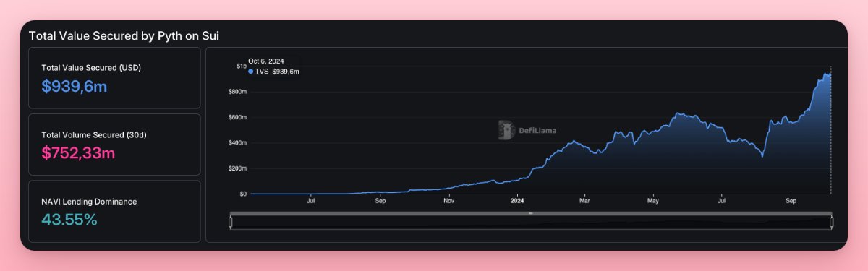868x271 pixels.
Task: Click the Oct 6, 2024 tooltip date
Action: click(x=264, y=61)
